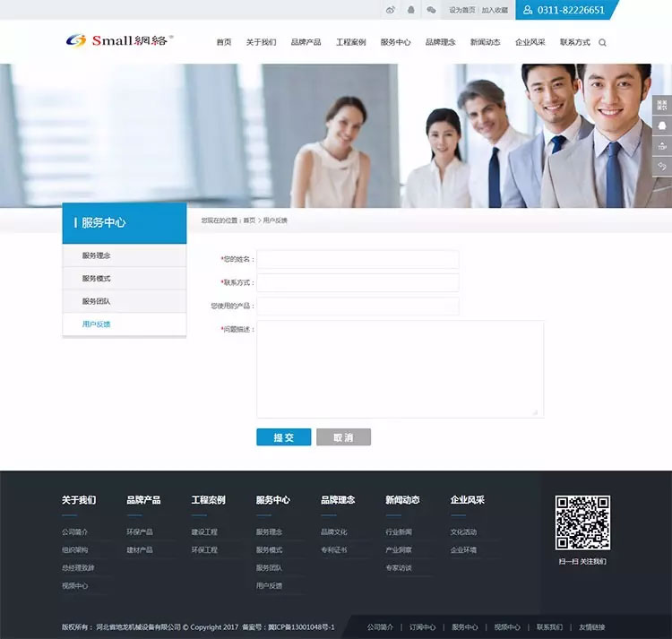Viewport: 672px width, 639px height.
Task: Select 用户反馈 in the sidebar
Action: tap(125, 324)
